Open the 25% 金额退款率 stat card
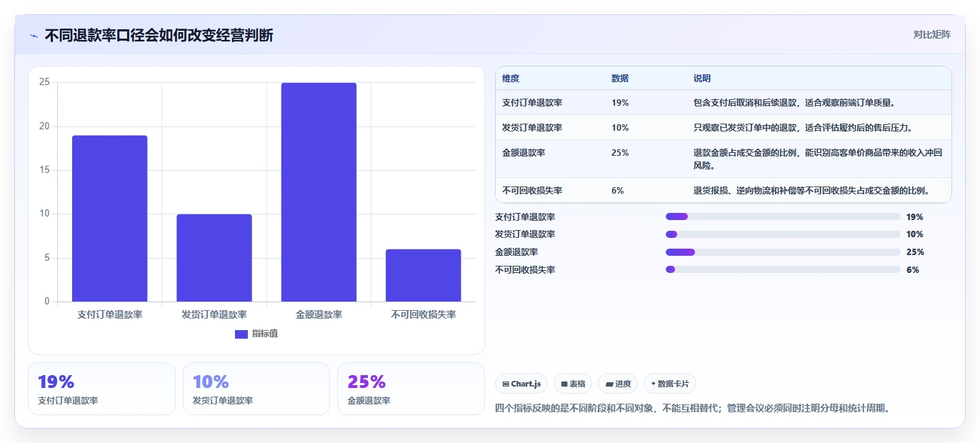 click(x=411, y=389)
